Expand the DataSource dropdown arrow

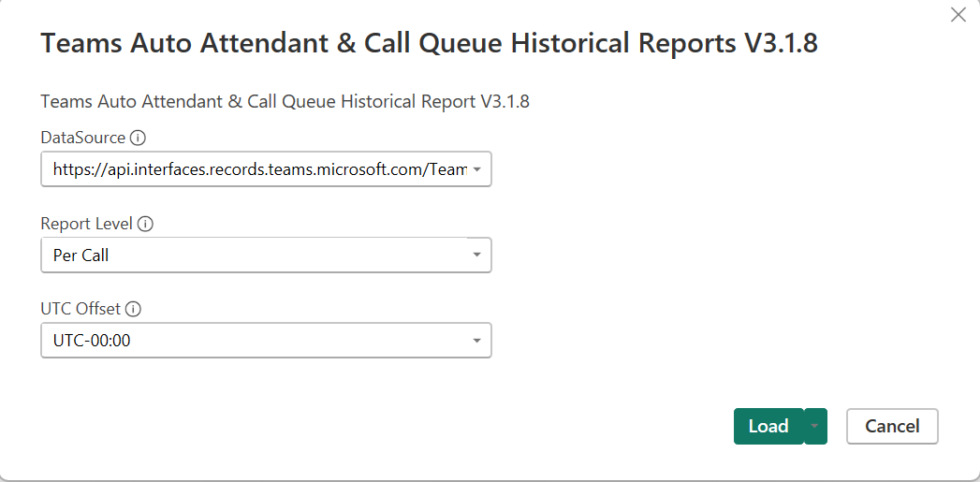point(476,168)
